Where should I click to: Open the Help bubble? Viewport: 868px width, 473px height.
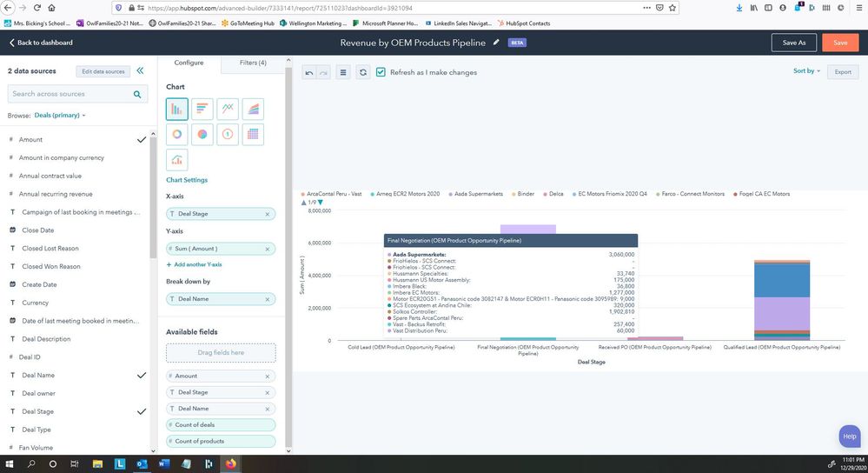click(849, 436)
